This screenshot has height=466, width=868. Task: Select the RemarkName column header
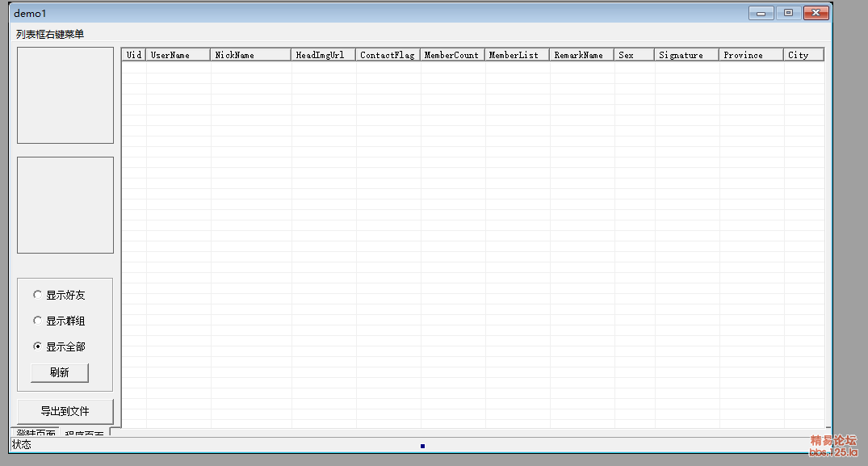click(x=581, y=55)
